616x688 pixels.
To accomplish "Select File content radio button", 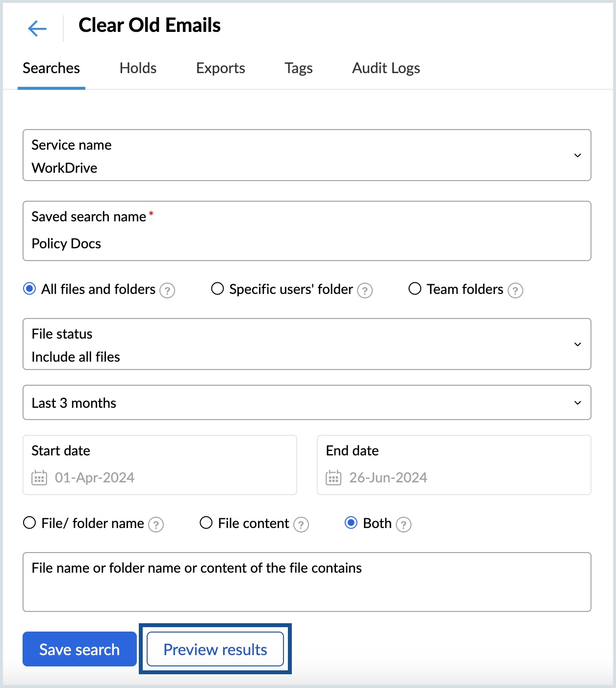I will 206,523.
